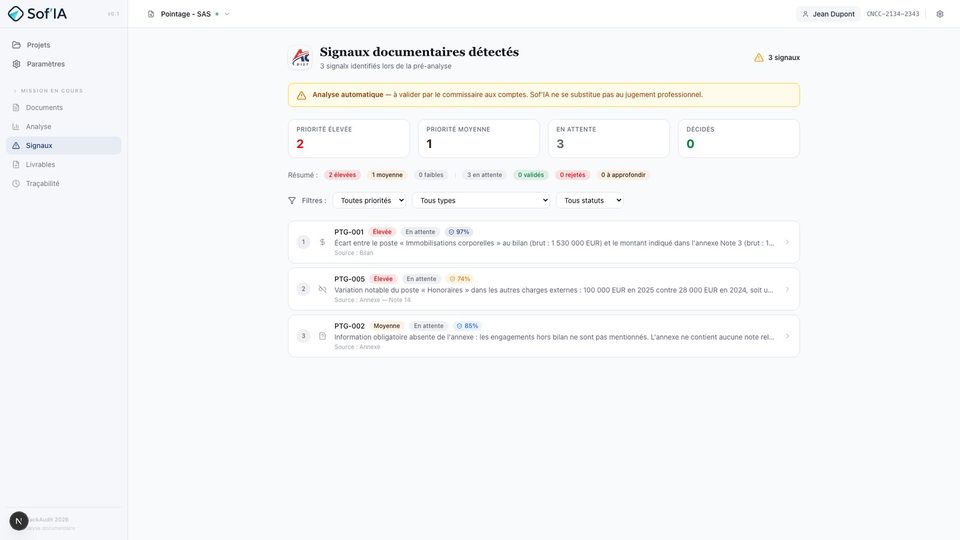Open the Toutes priorités filter dropdown
Viewport: 960px width, 540px height.
(369, 200)
